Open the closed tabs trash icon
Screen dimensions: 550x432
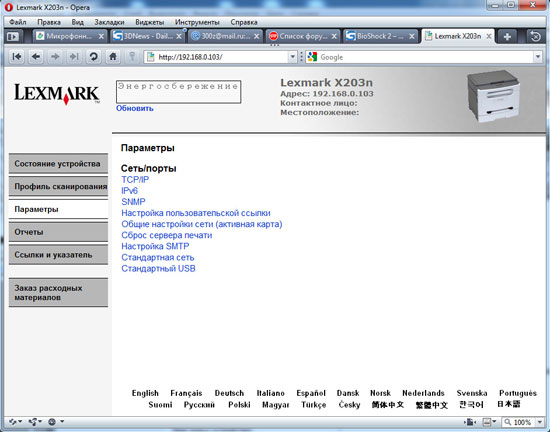tap(536, 36)
